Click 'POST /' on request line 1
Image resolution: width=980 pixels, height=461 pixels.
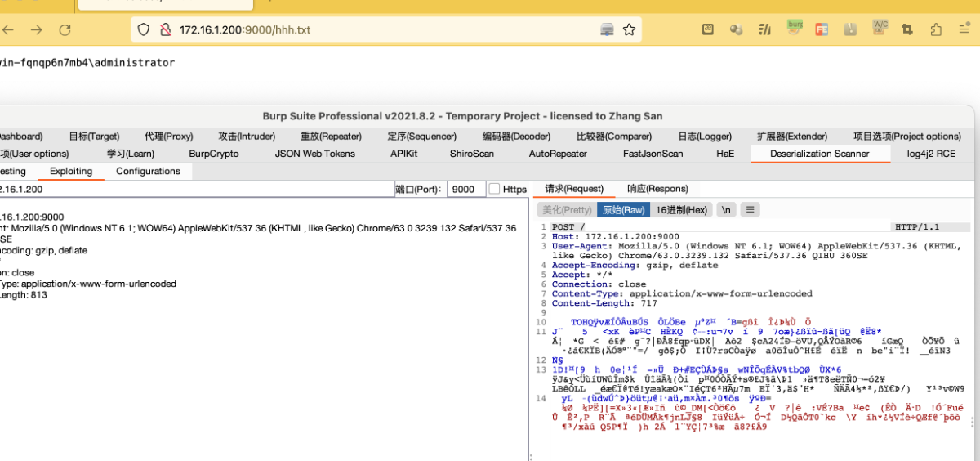tap(568, 227)
